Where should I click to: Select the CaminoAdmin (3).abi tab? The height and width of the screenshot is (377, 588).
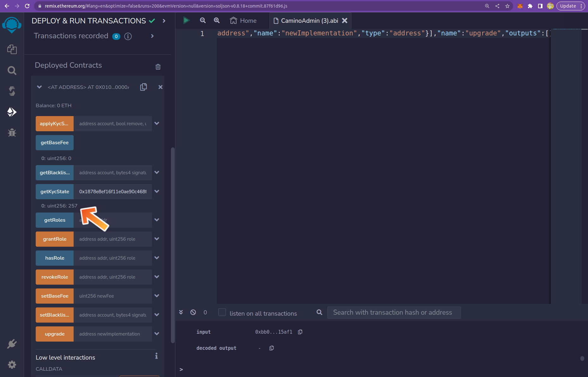pos(306,21)
